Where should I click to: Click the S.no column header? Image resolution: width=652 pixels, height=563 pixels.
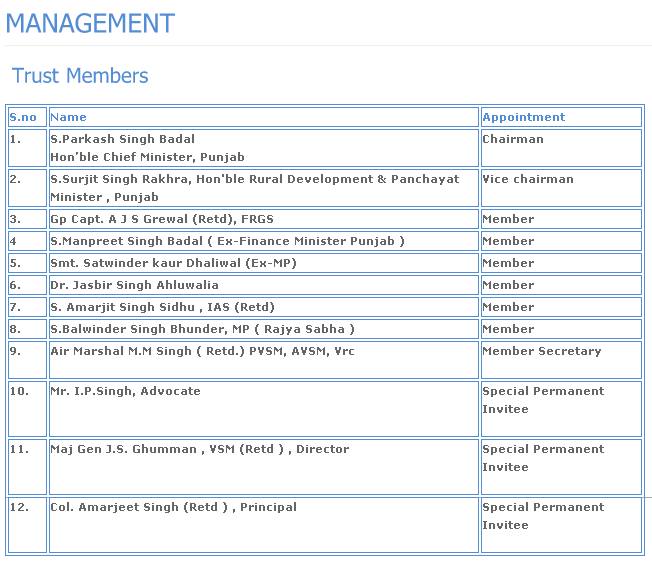click(x=23, y=117)
